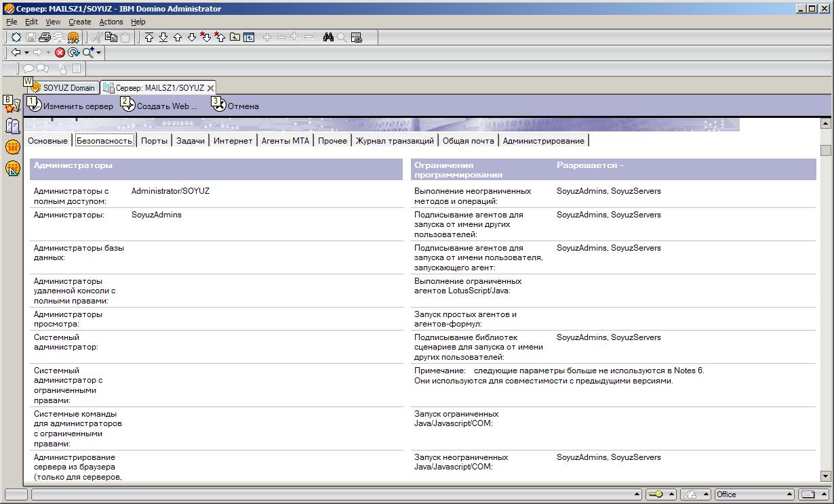Click the go back arrow icon

point(16,53)
